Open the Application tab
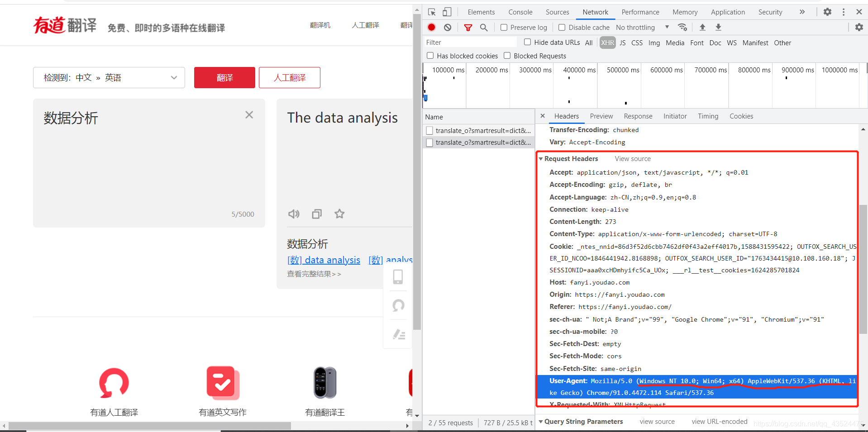868x432 pixels. (x=728, y=12)
